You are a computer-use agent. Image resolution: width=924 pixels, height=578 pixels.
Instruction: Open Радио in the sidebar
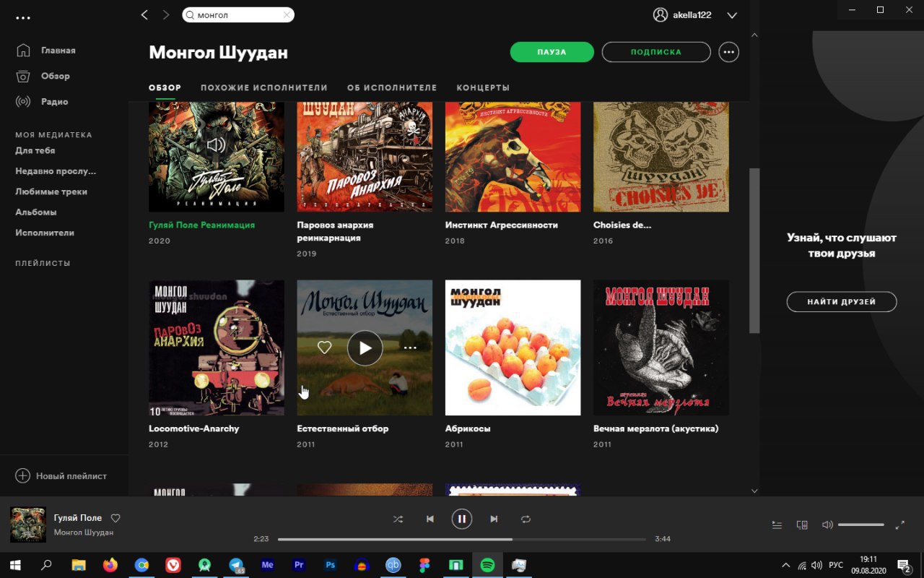click(x=43, y=102)
